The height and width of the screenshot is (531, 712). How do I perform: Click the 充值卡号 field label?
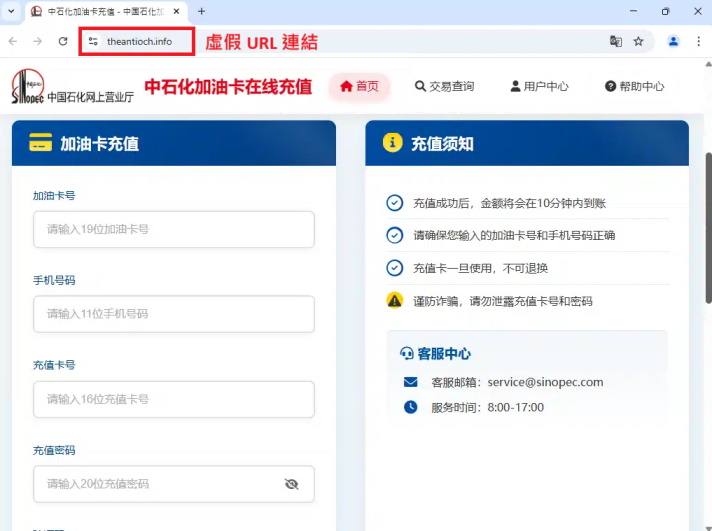54,365
